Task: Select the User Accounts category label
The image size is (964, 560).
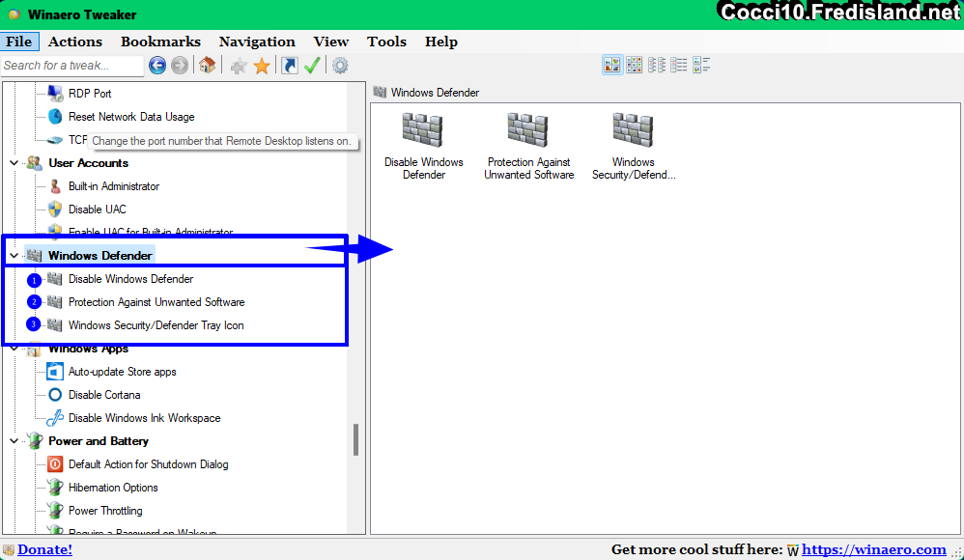Action: [x=89, y=163]
